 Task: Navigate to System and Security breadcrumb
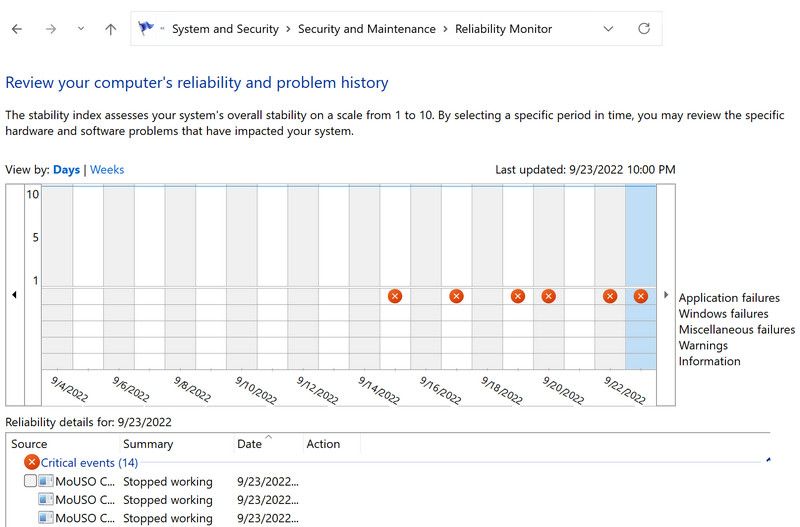[225, 29]
